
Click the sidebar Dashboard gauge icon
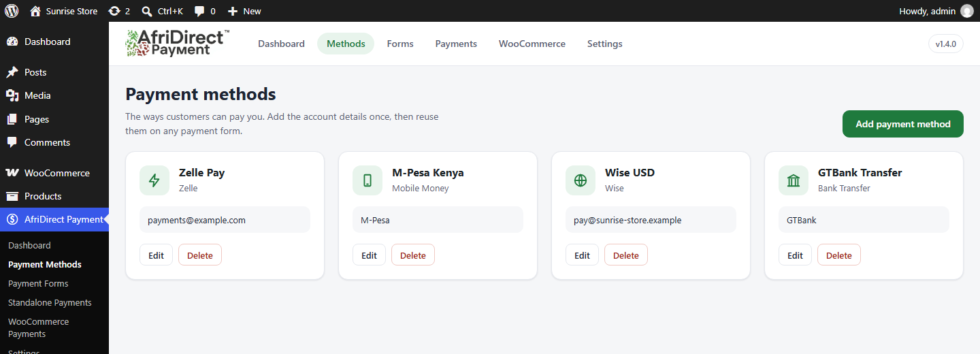click(x=12, y=42)
